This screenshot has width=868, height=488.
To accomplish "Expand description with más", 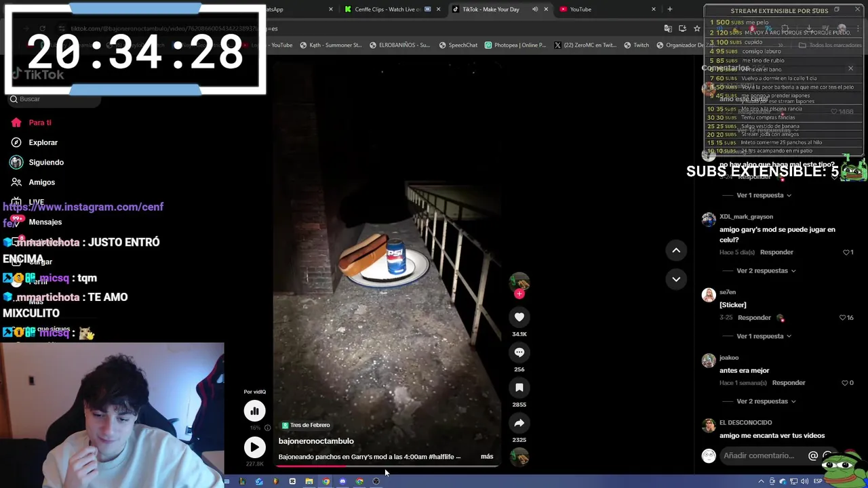I will [x=487, y=457].
